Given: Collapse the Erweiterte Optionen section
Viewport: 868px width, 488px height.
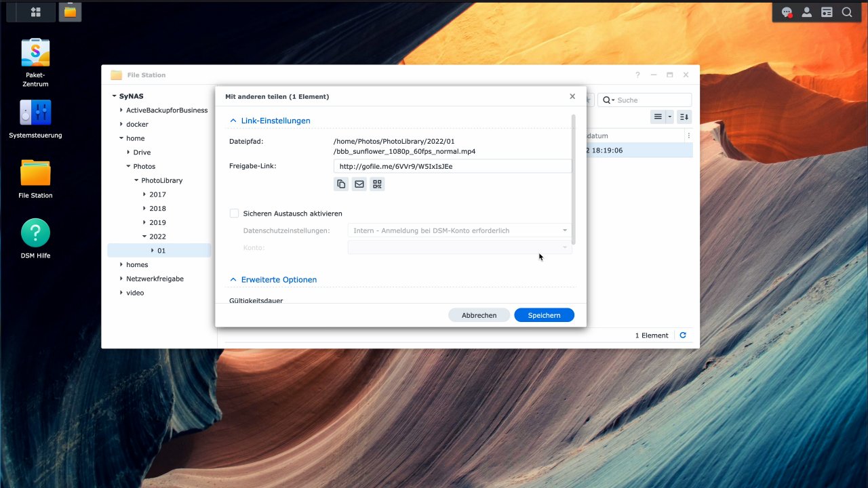Looking at the screenshot, I should pyautogui.click(x=233, y=279).
